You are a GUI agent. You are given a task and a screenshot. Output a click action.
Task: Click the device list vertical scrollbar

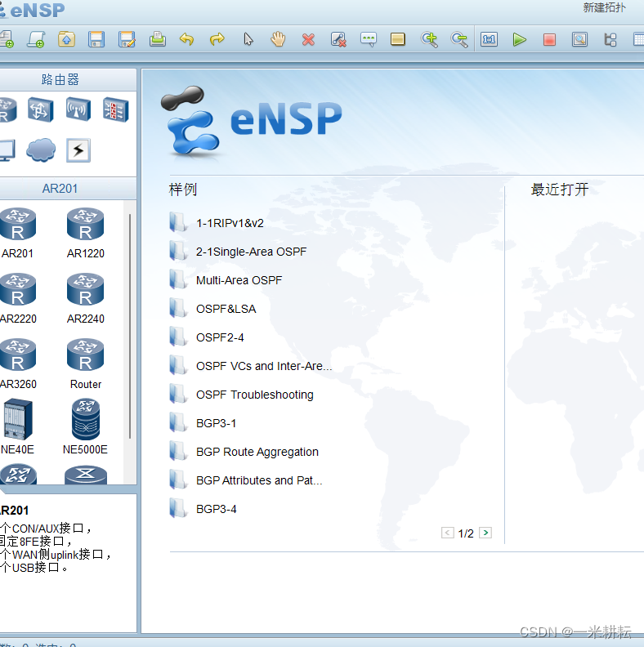pyautogui.click(x=130, y=326)
